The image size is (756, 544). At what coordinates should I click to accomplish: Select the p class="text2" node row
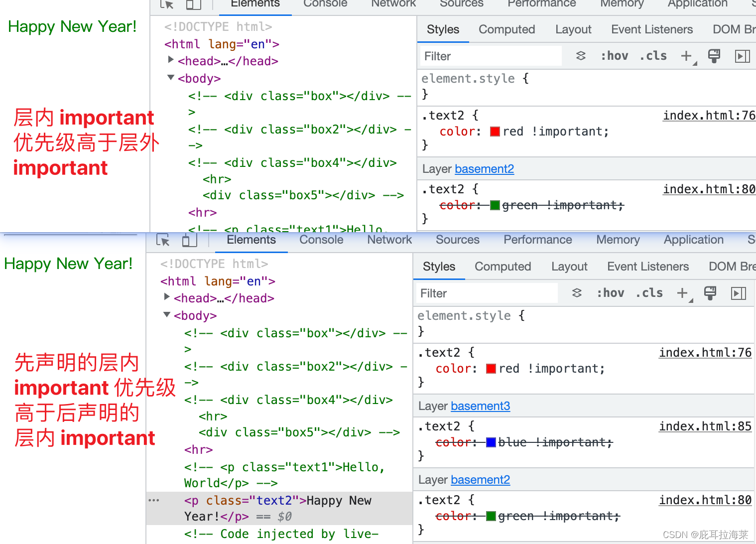click(x=279, y=508)
